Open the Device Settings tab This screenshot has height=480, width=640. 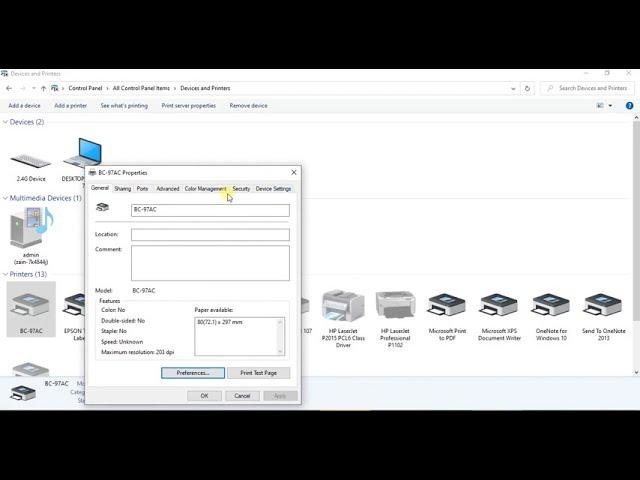pos(273,189)
